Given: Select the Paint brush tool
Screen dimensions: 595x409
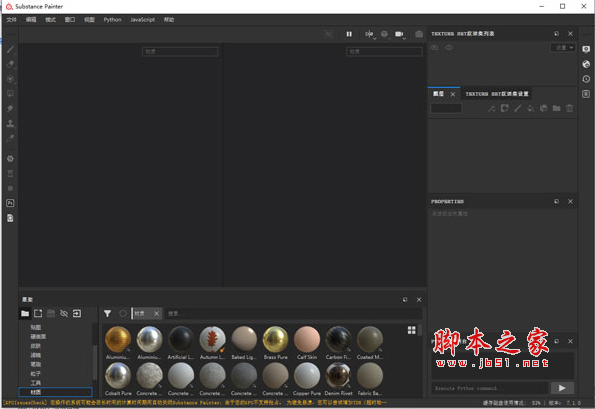Looking at the screenshot, I should pyautogui.click(x=11, y=49).
